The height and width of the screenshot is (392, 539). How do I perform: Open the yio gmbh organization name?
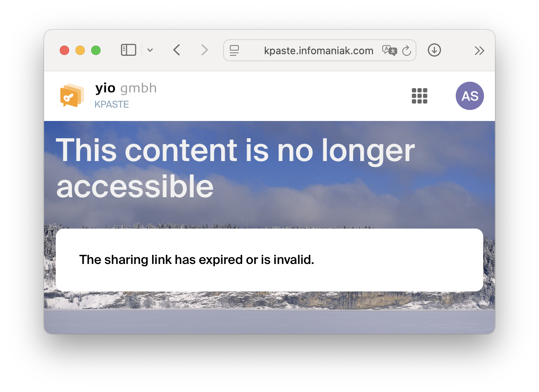126,88
